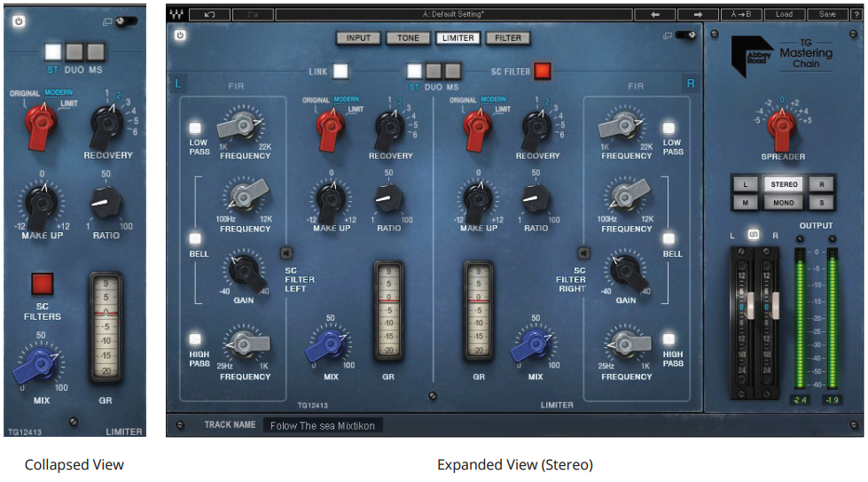Toggle the LINK button

point(340,71)
